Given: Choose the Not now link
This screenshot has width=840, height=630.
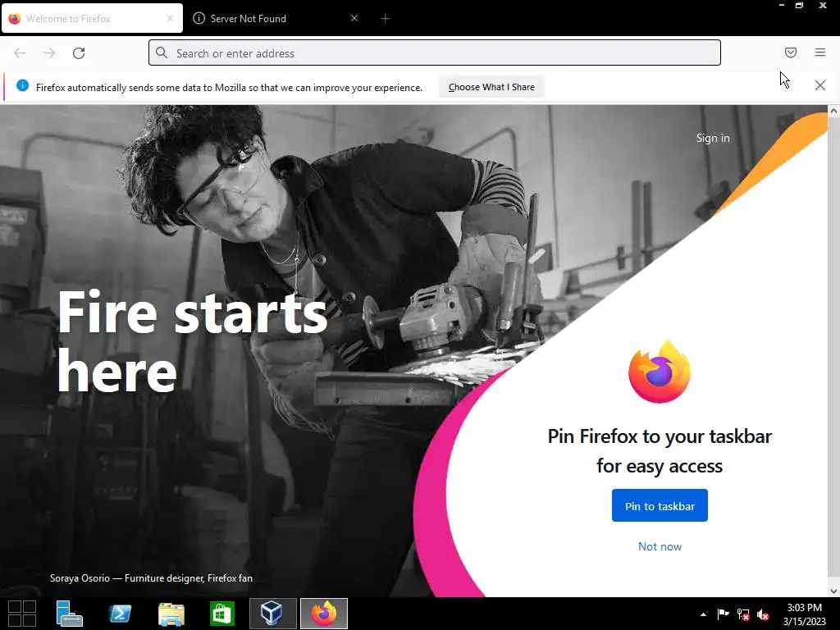Looking at the screenshot, I should [660, 546].
